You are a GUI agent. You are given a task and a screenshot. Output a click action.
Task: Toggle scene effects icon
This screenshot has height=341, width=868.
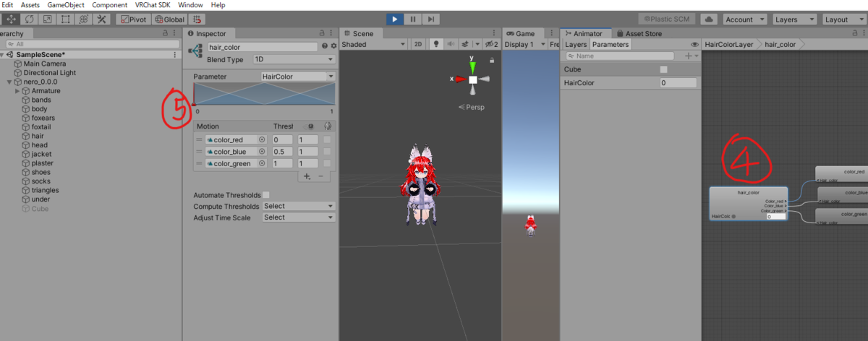tap(467, 44)
